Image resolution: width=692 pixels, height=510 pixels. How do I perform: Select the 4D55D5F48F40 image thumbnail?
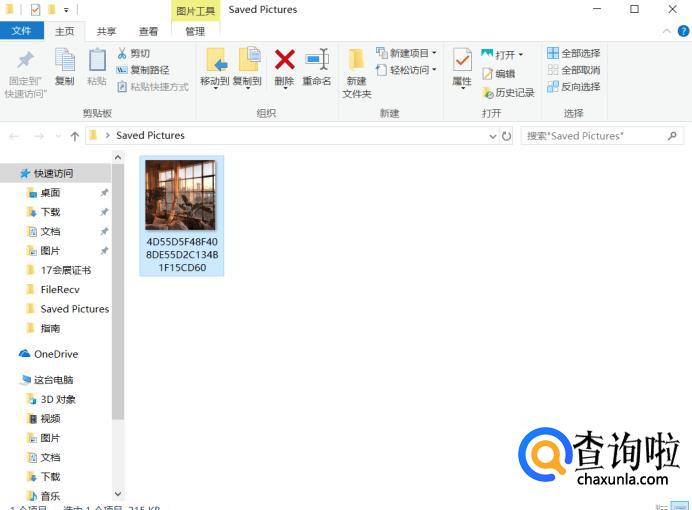182,216
